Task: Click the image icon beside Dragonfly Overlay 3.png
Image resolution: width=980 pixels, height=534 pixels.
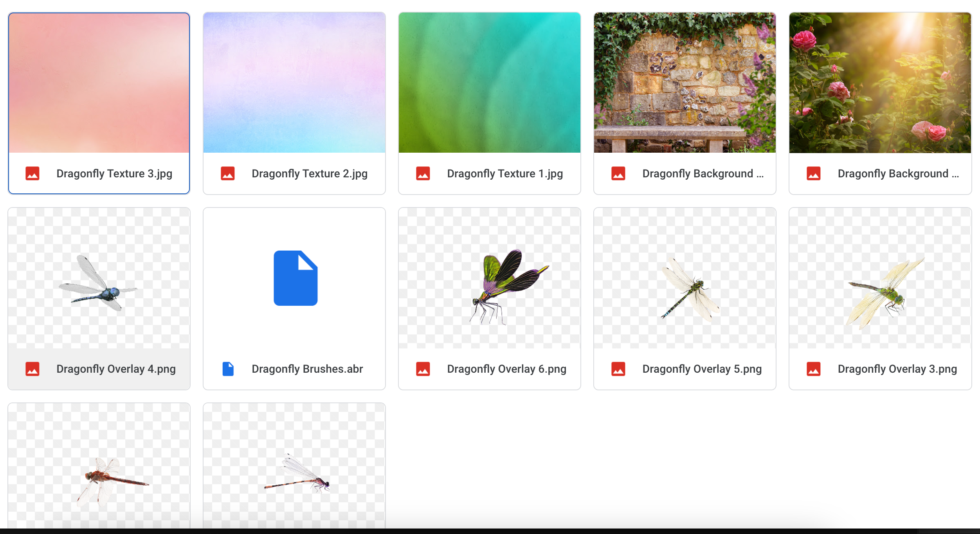Action: [x=814, y=369]
